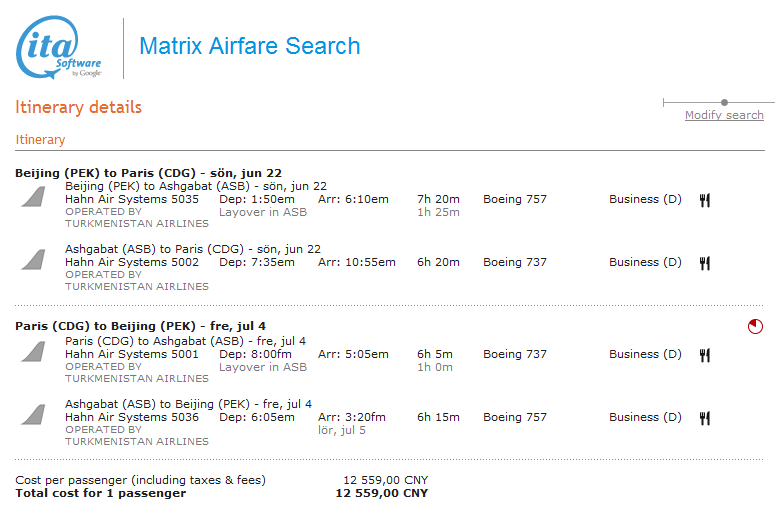
Task: Click airline tail icon for flight 5036
Action: tap(34, 415)
